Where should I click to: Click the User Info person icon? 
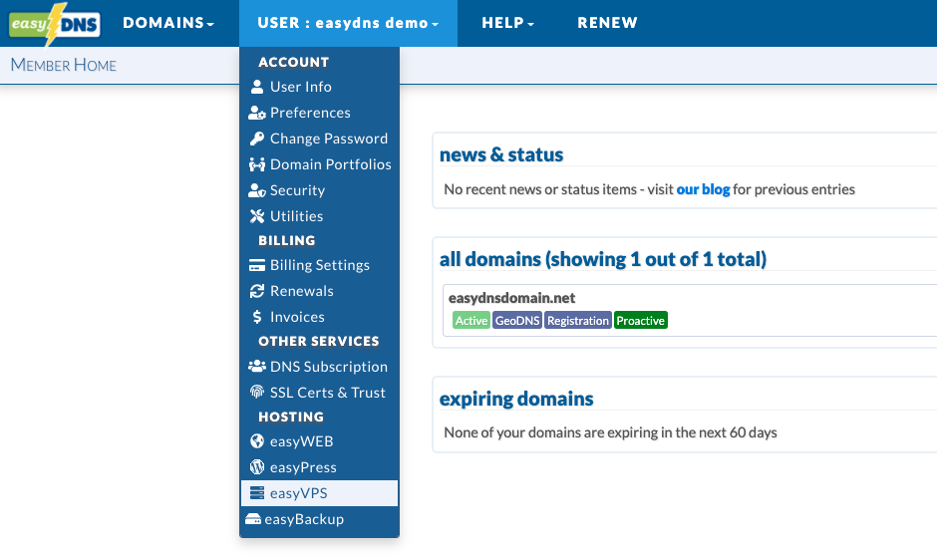(x=257, y=87)
